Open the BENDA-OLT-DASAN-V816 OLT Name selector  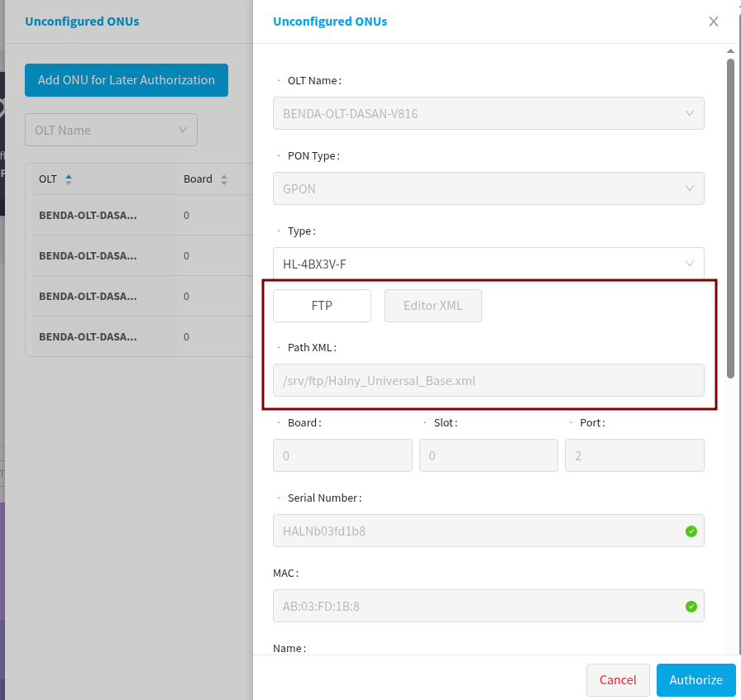point(488,114)
